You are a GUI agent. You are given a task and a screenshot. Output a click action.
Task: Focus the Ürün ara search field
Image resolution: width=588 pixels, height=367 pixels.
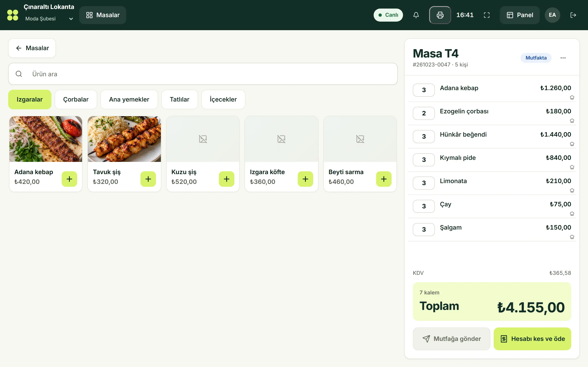tap(203, 74)
